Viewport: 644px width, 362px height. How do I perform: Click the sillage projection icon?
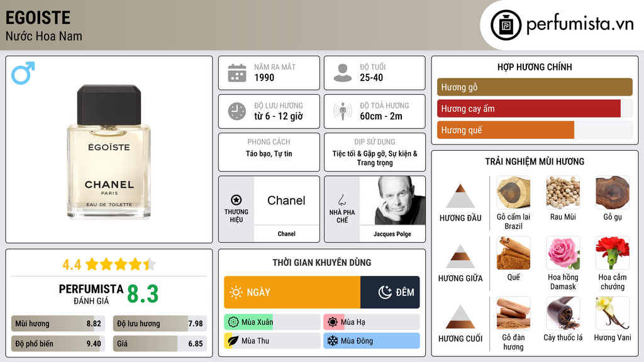(343, 111)
